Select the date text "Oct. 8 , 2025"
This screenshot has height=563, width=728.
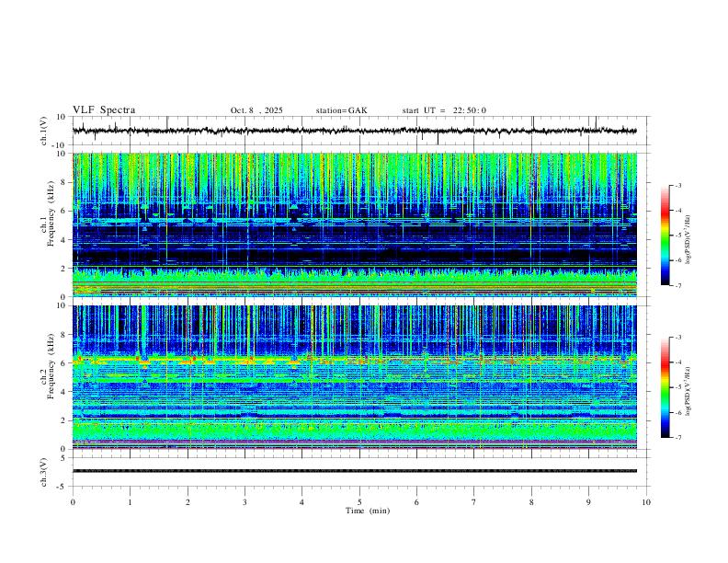point(256,110)
